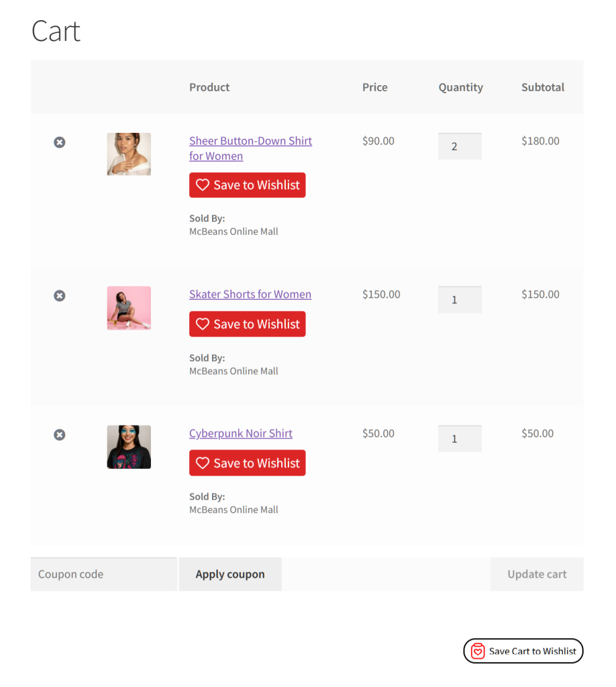Click the heart icon on Skater Shorts wishlist button
The height and width of the screenshot is (687, 616).
click(203, 323)
